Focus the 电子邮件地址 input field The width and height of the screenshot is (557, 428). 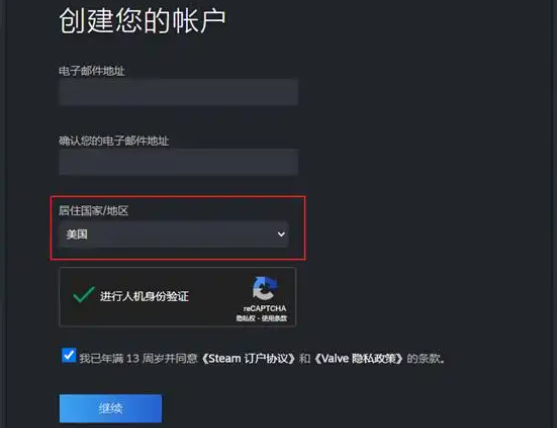(x=178, y=92)
